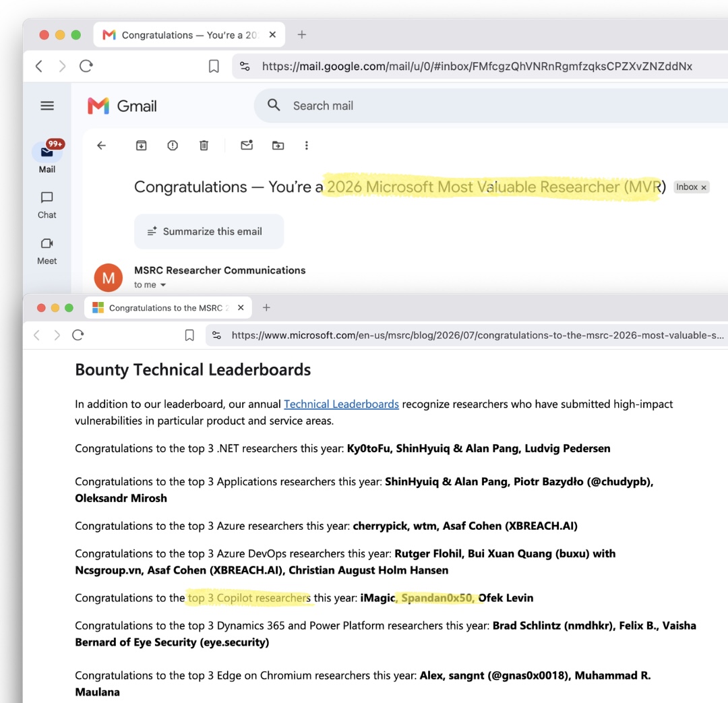Reload the Gmail page

tap(86, 66)
